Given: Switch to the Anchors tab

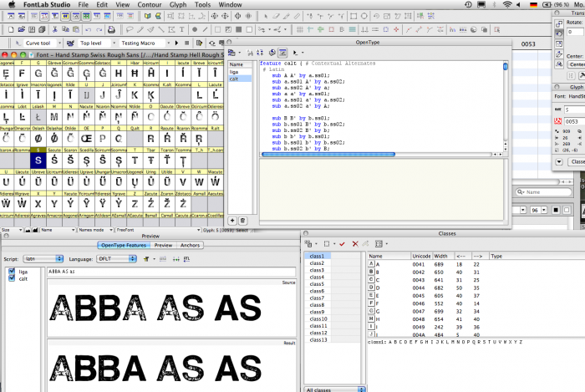Looking at the screenshot, I should pos(190,246).
